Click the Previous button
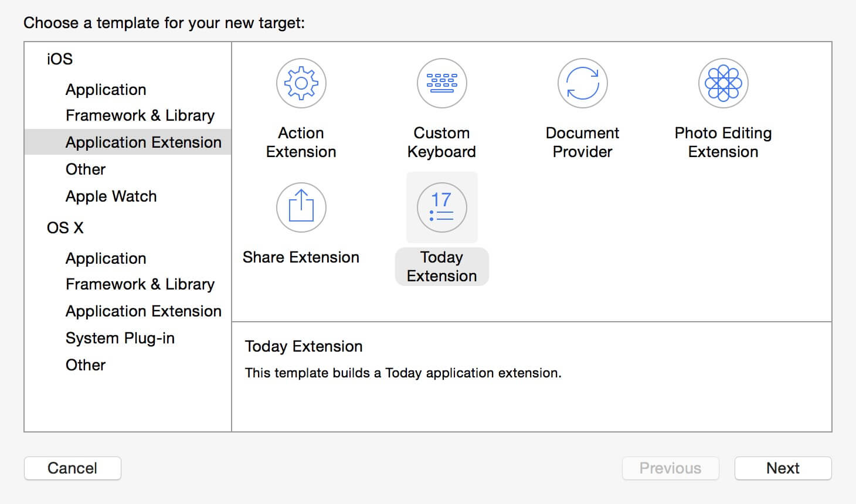The height and width of the screenshot is (504, 856). [x=670, y=468]
